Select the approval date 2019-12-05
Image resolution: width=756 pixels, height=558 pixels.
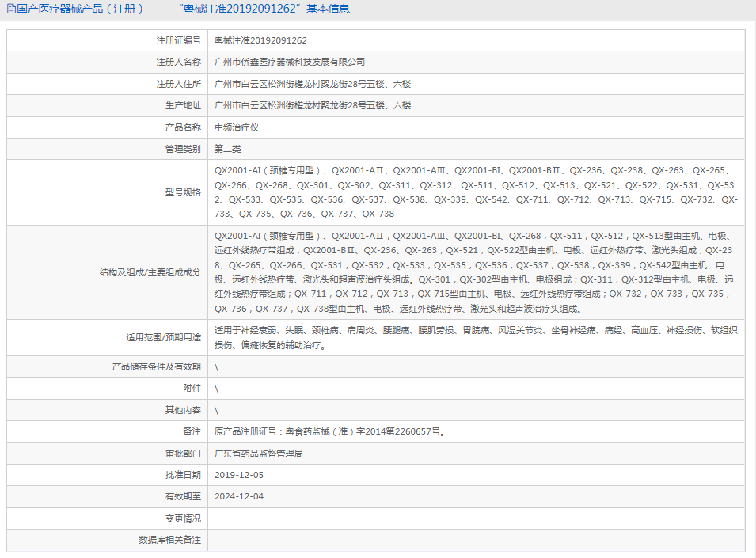[239, 475]
